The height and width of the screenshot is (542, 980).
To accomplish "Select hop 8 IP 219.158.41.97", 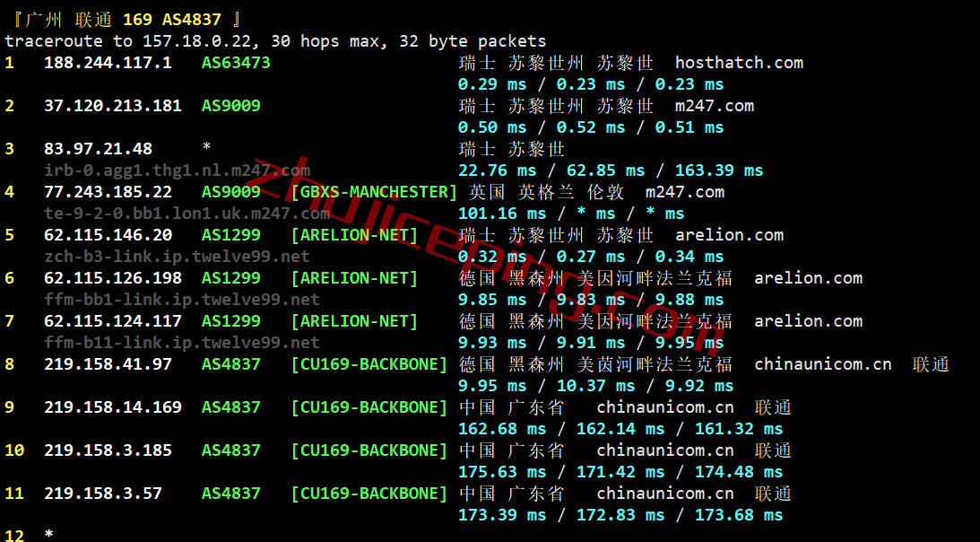I will 108,364.
